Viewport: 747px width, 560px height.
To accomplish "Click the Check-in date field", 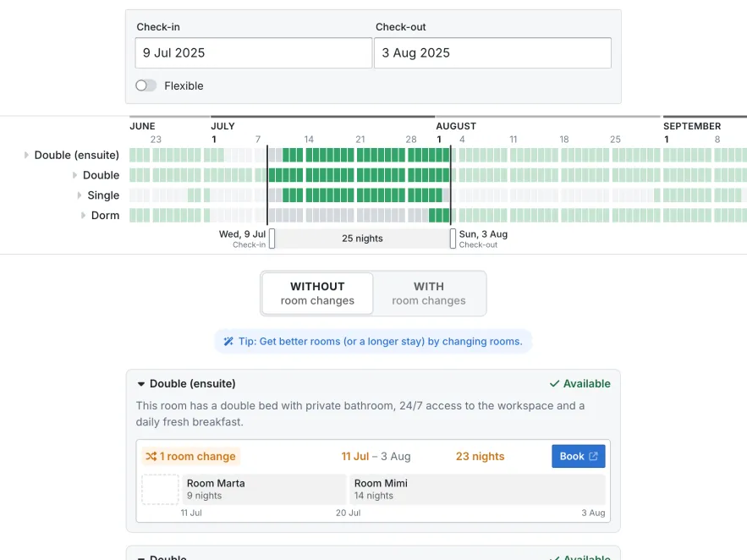I will click(253, 53).
